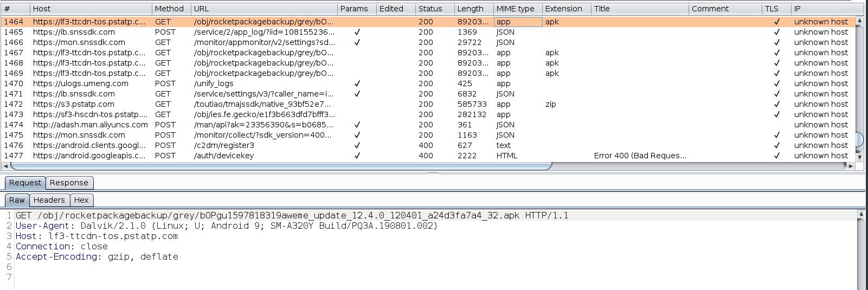Click the table's vertical scrollbar up arrow
868x290 pixels.
(859, 21)
